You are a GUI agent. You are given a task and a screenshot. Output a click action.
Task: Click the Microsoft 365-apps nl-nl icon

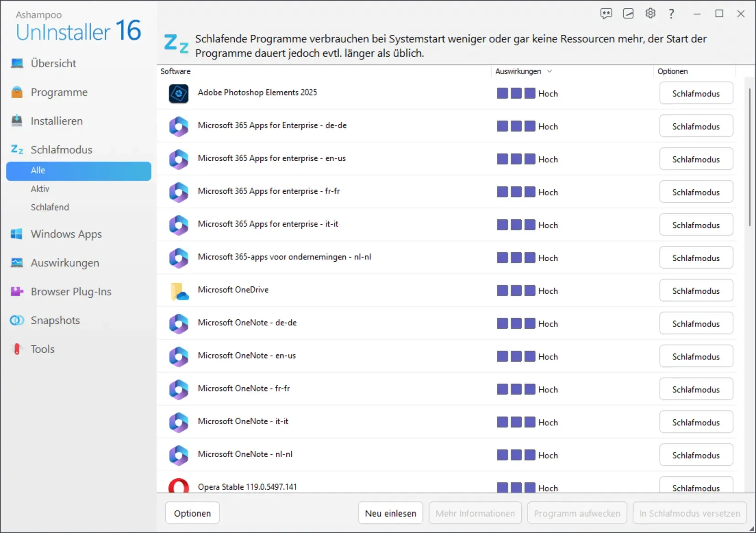click(x=178, y=258)
